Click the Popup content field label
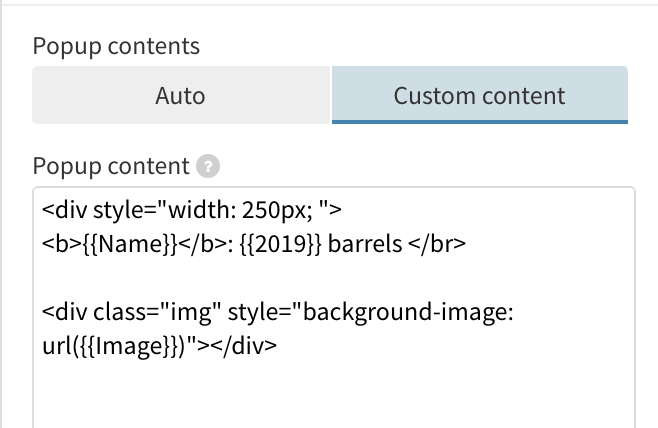This screenshot has height=428, width=658. click(111, 166)
